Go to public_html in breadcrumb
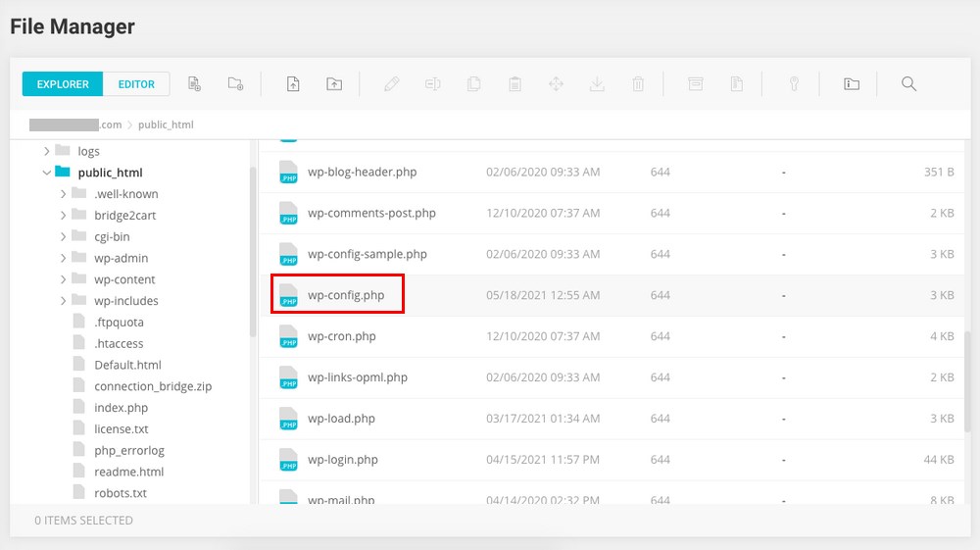Screen dimensions: 980x550 166,125
